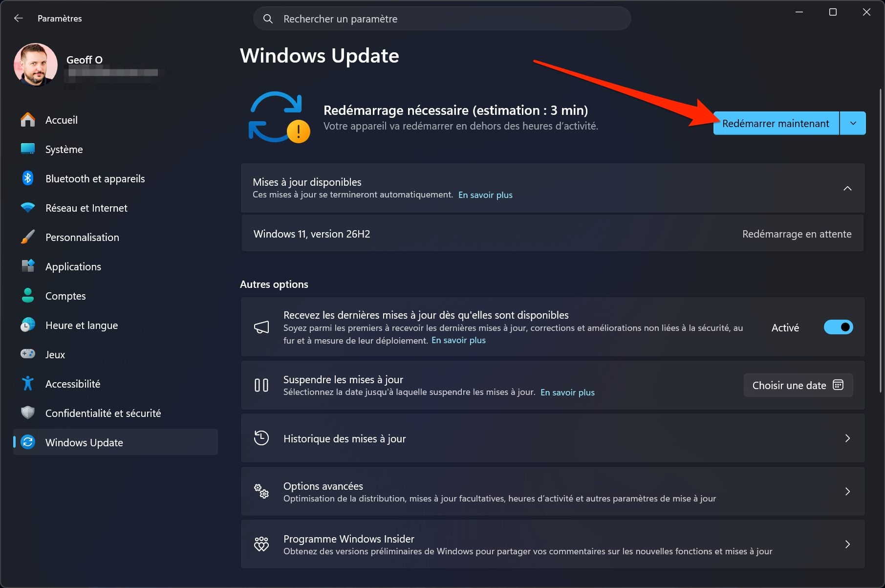Go to Accueil in the sidebar
Screen dimensions: 885x588
[x=115, y=120]
